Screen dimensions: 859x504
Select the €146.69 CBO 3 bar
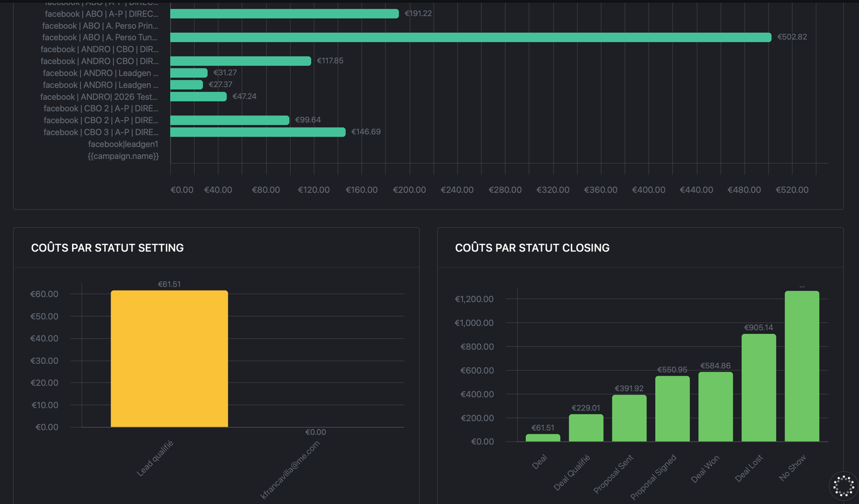point(258,132)
